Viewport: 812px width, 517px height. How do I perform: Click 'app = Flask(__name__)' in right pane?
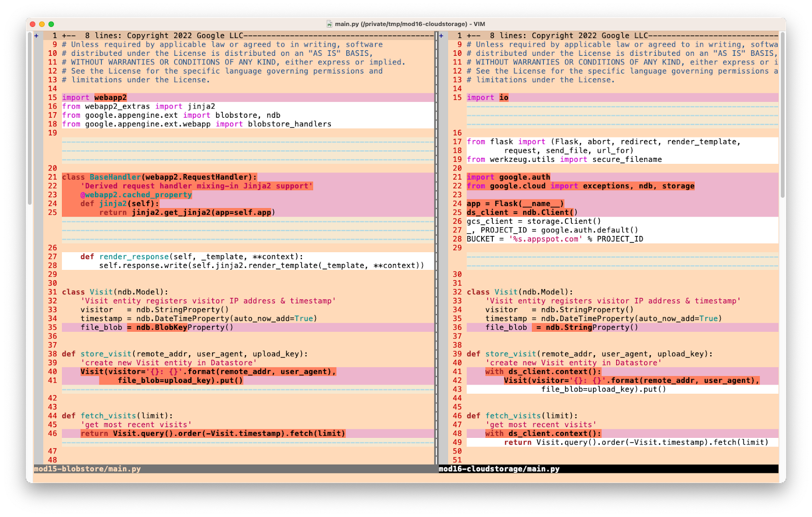pos(515,203)
